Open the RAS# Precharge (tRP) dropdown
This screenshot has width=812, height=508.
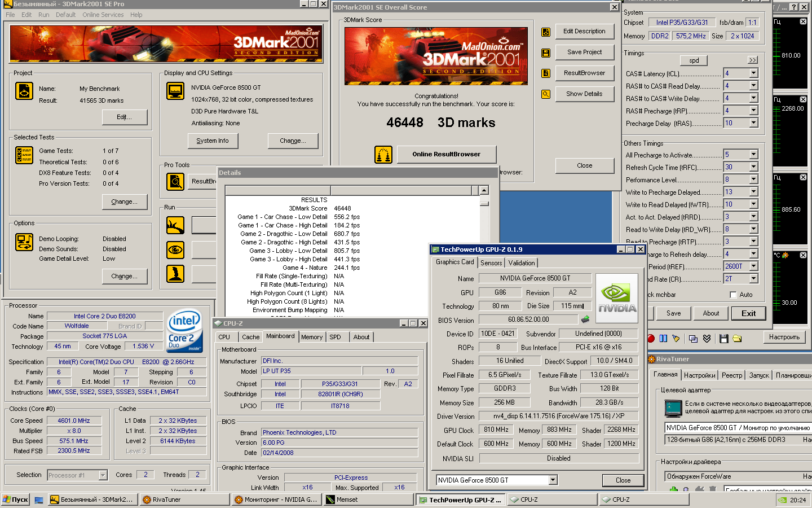(753, 111)
